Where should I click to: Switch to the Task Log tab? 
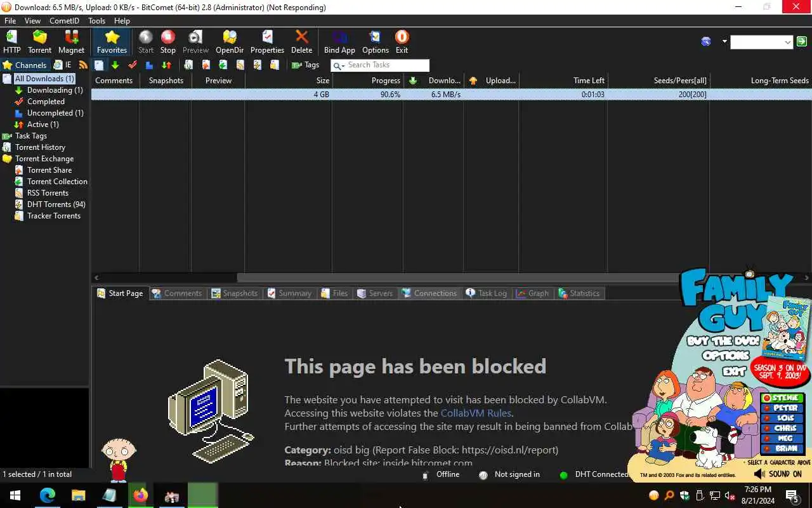pyautogui.click(x=487, y=293)
